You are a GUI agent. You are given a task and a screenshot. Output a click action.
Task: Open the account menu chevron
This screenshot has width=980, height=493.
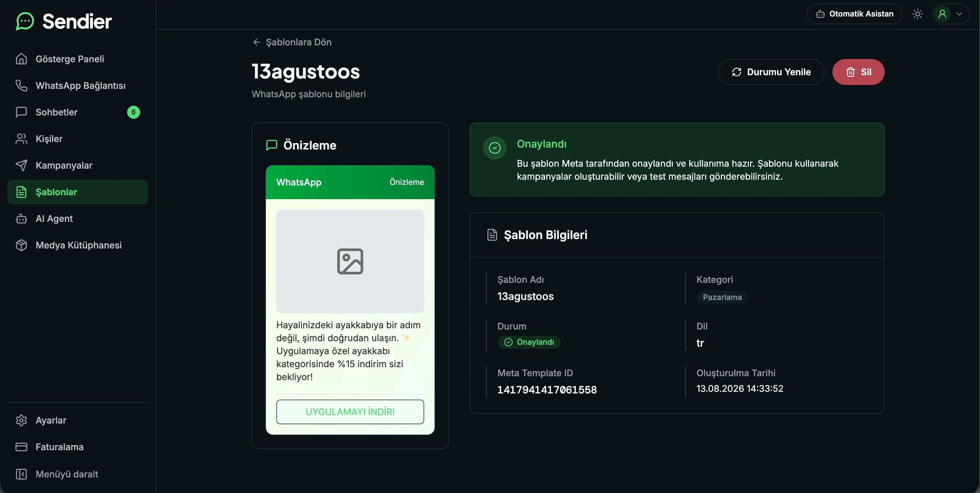[x=959, y=14]
